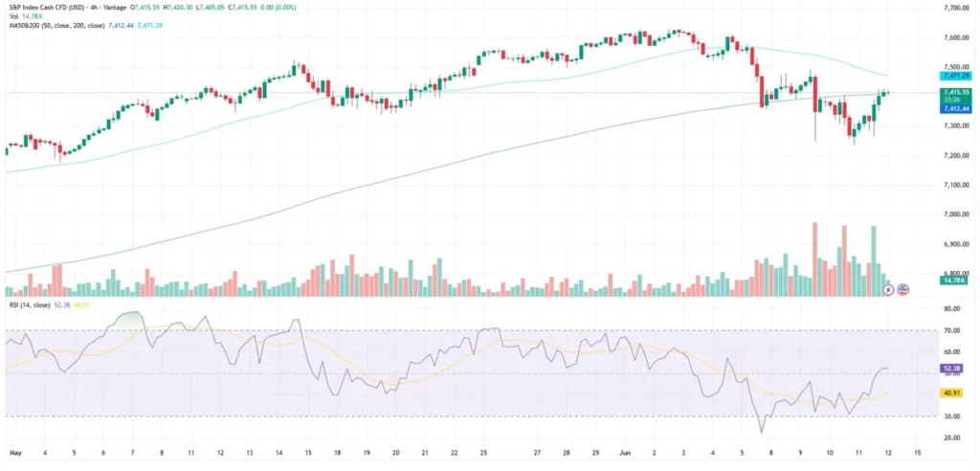Click the 52.38 RSI value label
The image size is (980, 471).
pos(950,370)
